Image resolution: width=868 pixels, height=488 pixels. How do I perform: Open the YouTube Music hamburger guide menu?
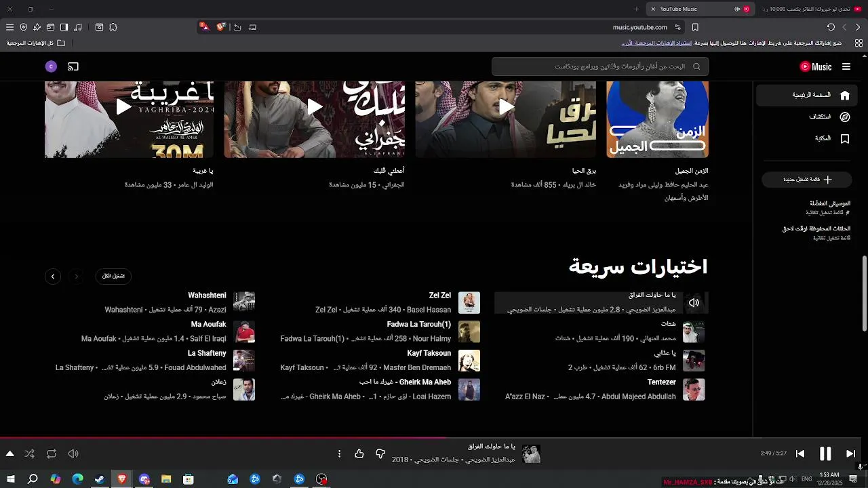pyautogui.click(x=846, y=66)
